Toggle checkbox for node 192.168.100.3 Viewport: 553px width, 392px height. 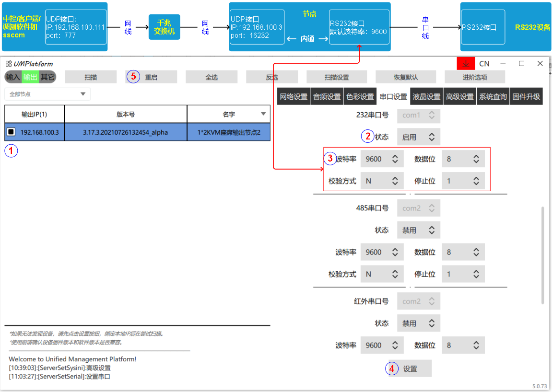[x=11, y=132]
